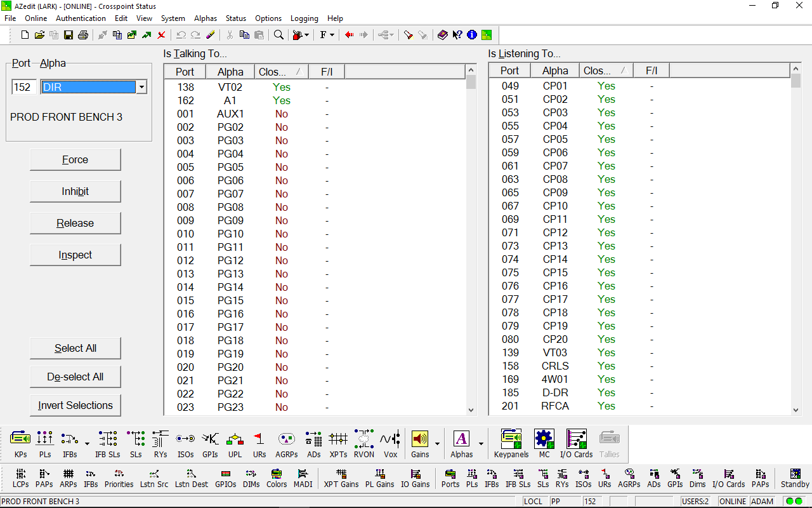This screenshot has height=508, width=812.
Task: Click the Release button
Action: (x=75, y=223)
